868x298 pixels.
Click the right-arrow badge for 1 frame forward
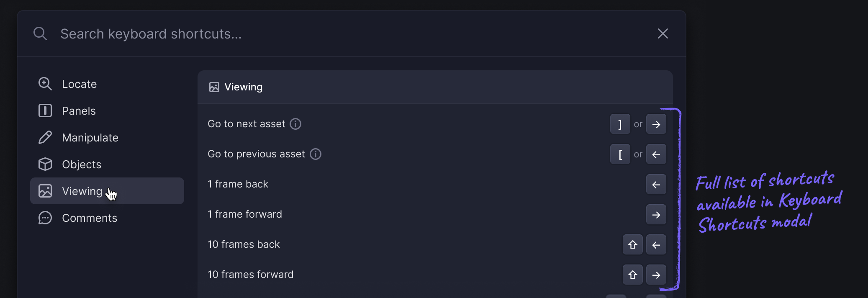coord(656,214)
